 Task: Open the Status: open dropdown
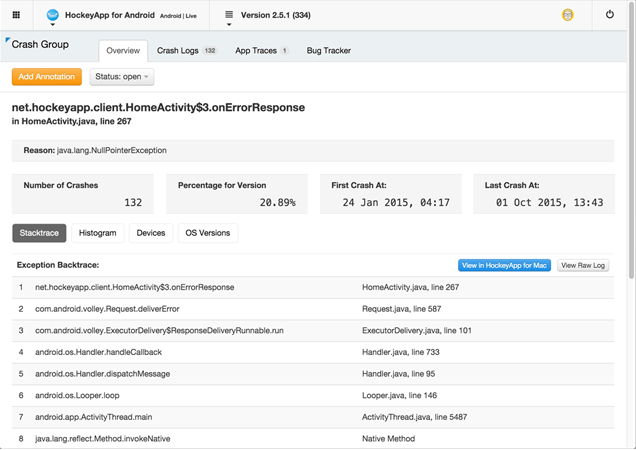click(122, 77)
